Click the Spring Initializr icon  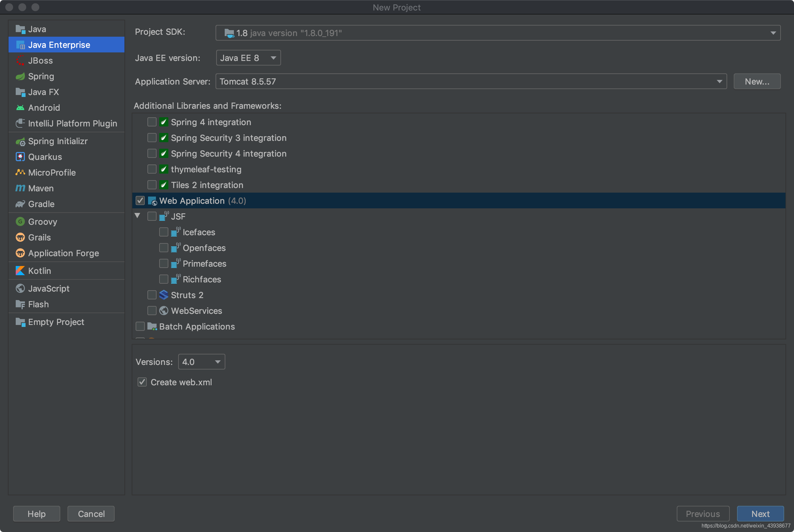tap(20, 142)
